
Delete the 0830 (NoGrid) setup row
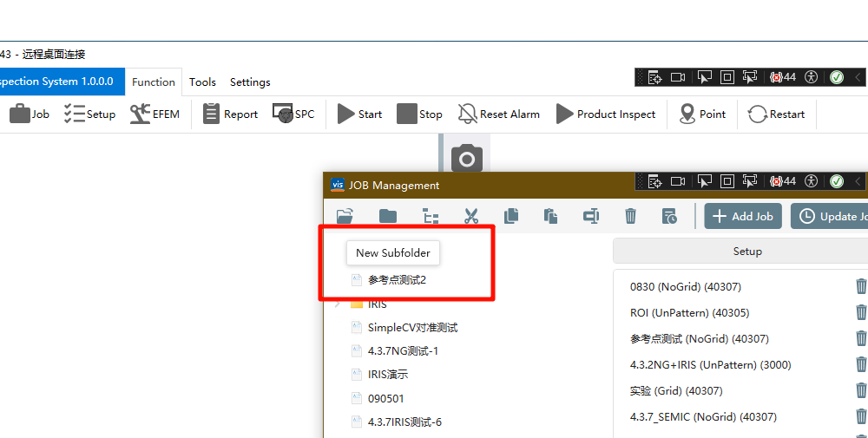coord(861,286)
